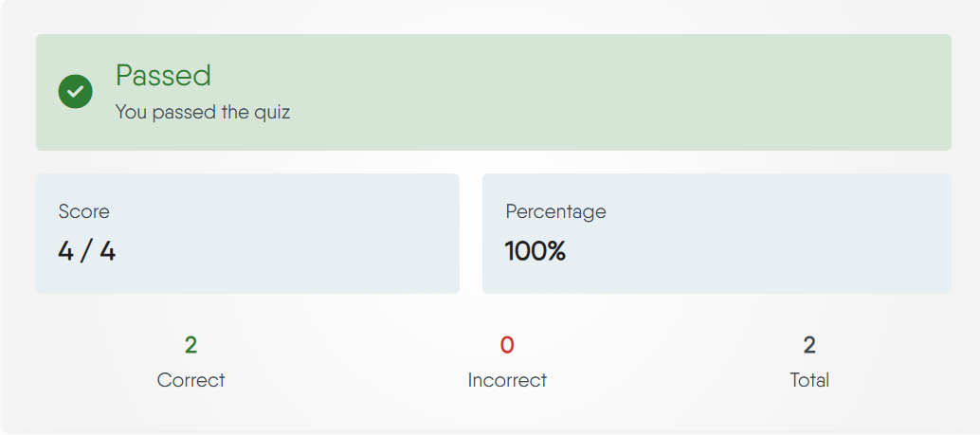Click the "Total" label

click(809, 380)
